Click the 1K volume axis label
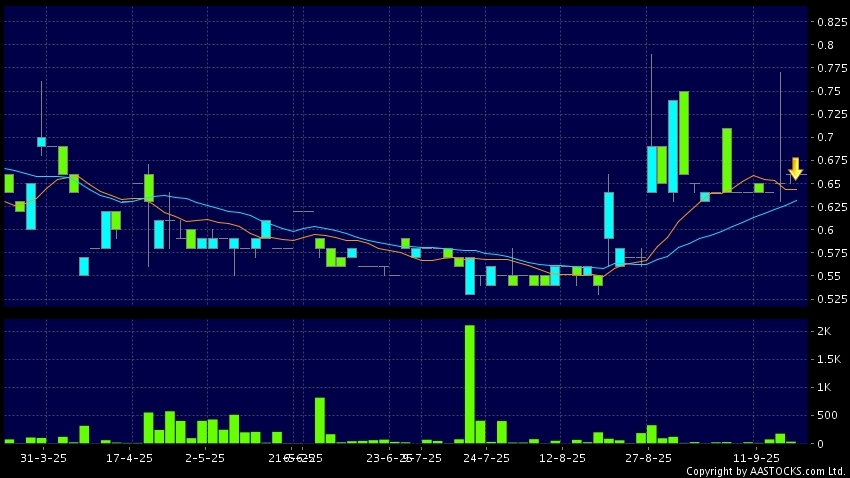This screenshot has width=850, height=478. coord(826,387)
